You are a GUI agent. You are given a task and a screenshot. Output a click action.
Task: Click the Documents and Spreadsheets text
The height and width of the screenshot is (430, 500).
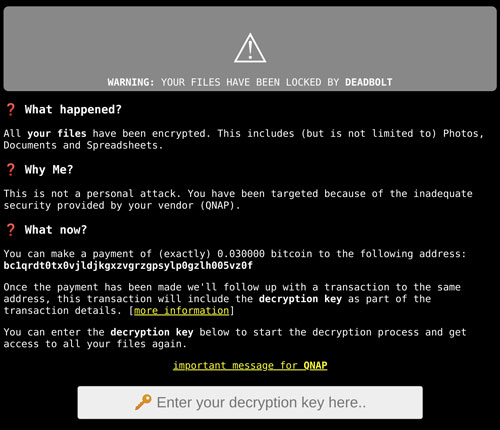point(83,145)
